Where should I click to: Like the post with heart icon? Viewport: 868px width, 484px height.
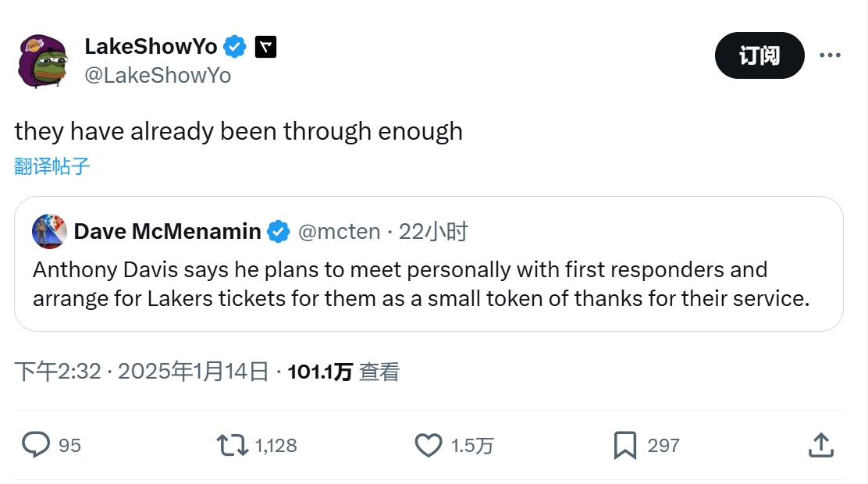point(428,445)
